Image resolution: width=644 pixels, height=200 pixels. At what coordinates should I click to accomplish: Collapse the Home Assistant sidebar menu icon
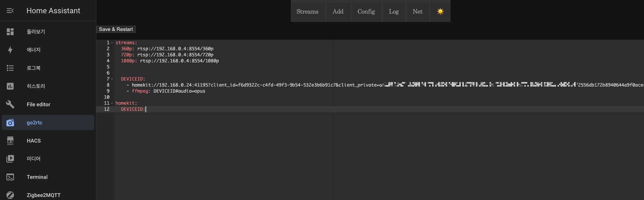10,11
